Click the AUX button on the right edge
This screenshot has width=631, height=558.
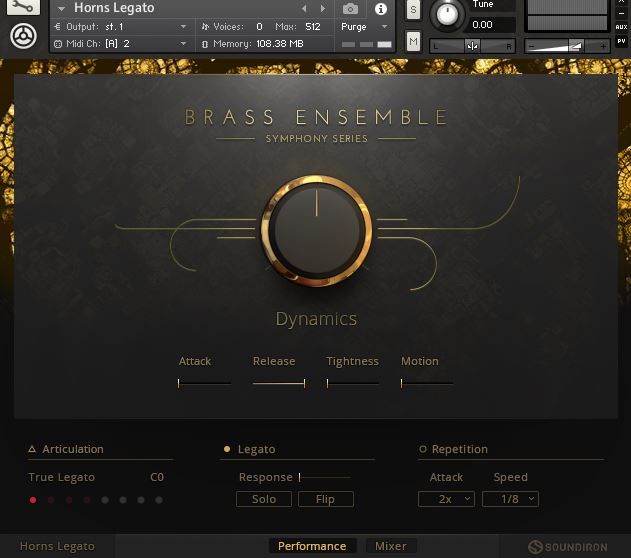click(x=621, y=27)
